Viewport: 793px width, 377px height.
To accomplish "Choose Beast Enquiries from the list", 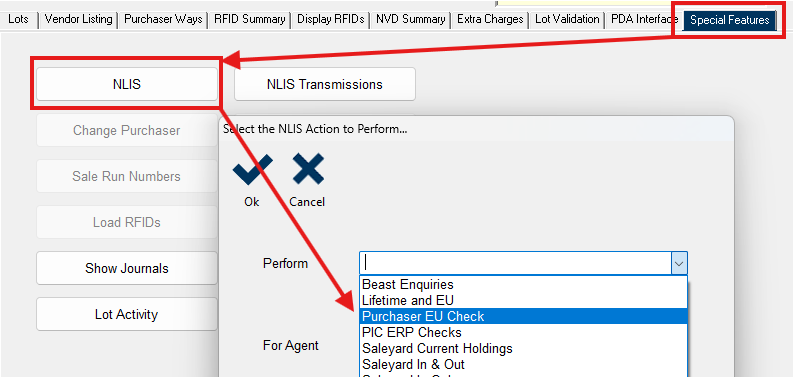I will 523,284.
